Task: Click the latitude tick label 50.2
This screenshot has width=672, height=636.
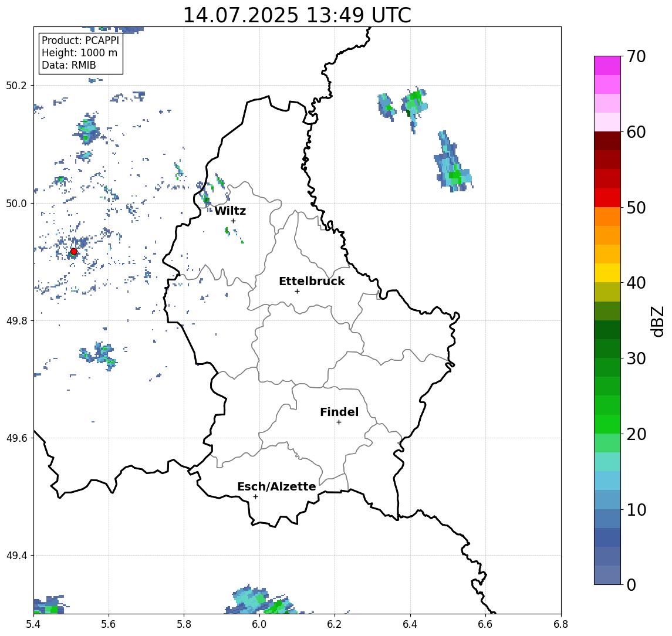Action: click(16, 85)
